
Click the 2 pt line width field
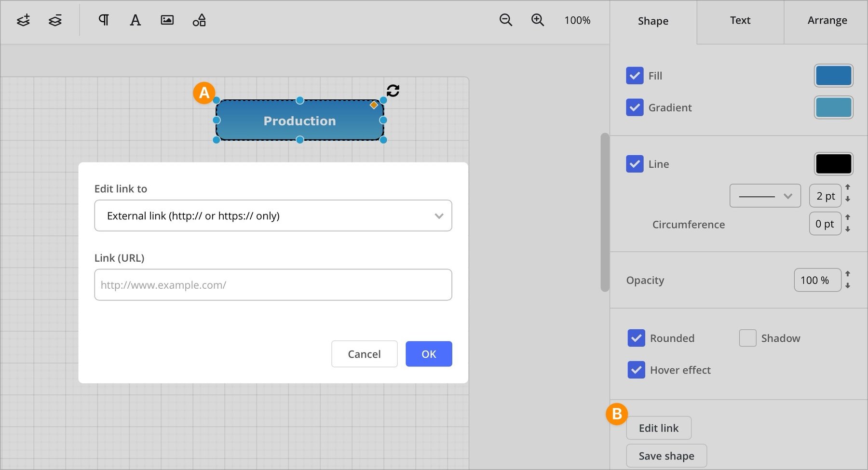coord(825,196)
